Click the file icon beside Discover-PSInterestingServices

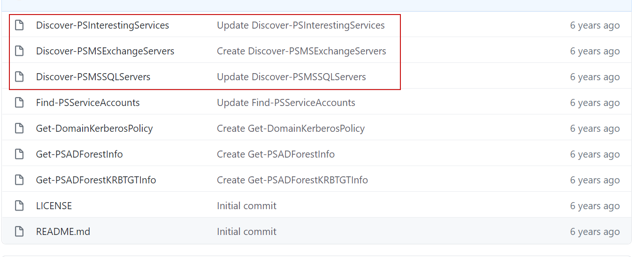(x=19, y=25)
